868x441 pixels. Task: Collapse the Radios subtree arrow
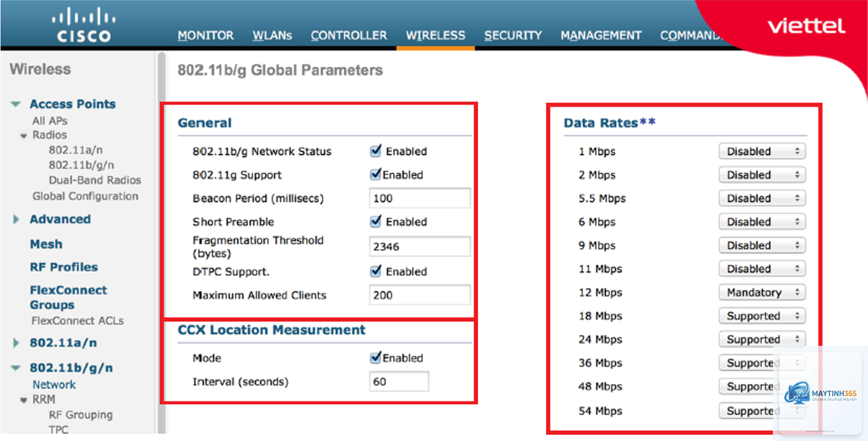click(24, 136)
